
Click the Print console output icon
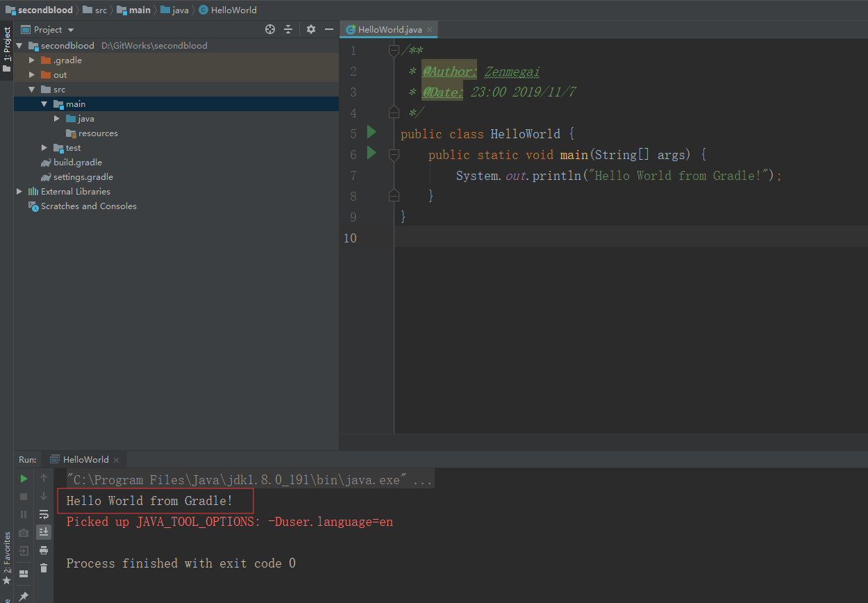[x=44, y=550]
